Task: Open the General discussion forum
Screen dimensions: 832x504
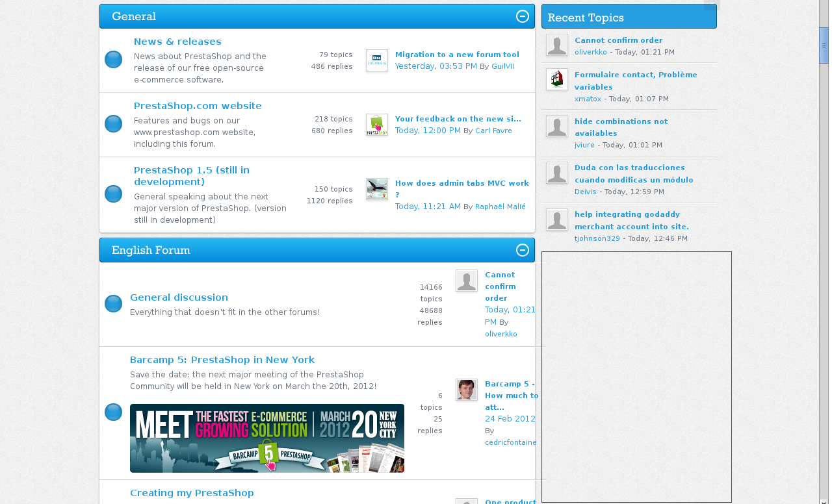Action: 179,297
